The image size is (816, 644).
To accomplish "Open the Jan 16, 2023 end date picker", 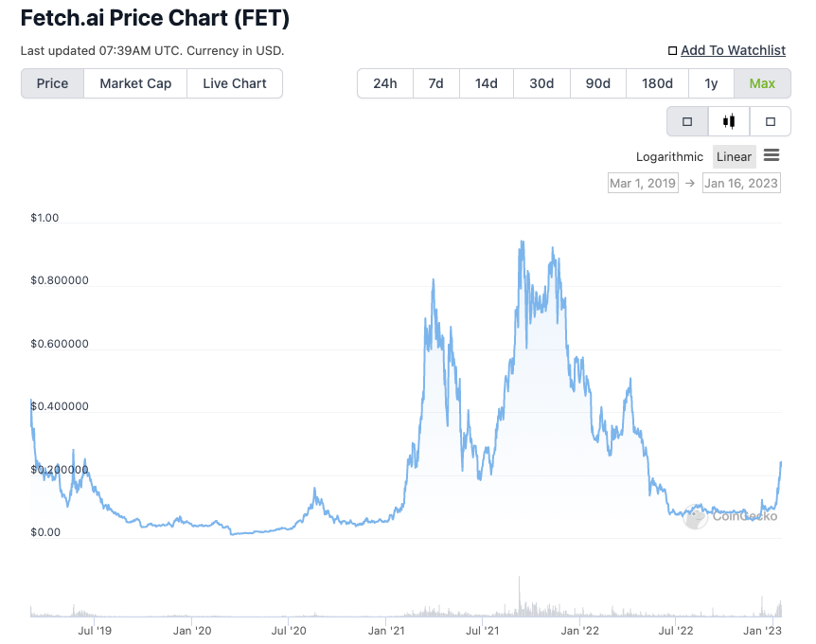I will click(741, 183).
